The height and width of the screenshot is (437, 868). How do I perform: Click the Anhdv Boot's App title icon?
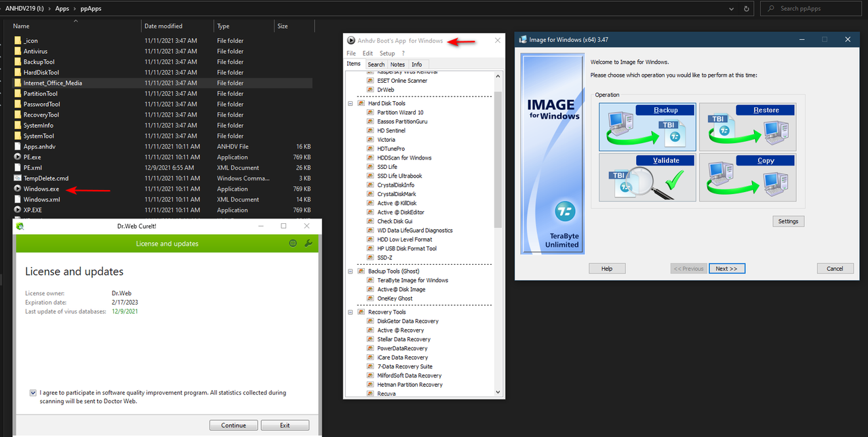[x=351, y=41]
